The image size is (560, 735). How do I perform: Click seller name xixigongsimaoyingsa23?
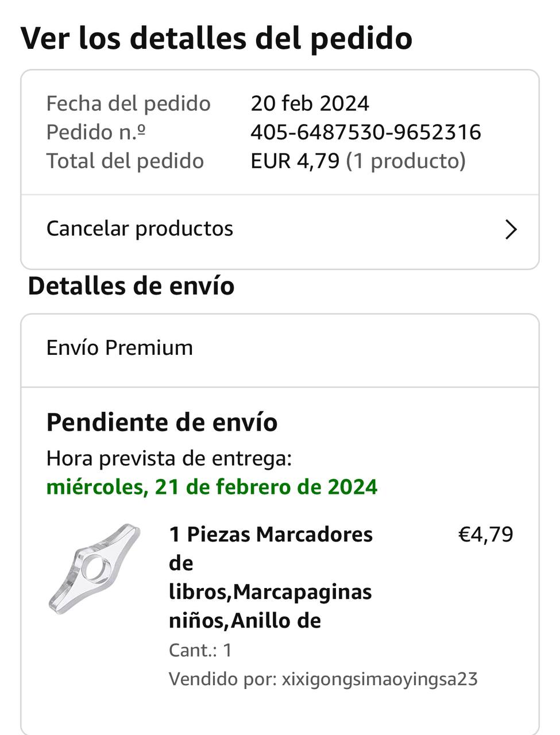[379, 679]
